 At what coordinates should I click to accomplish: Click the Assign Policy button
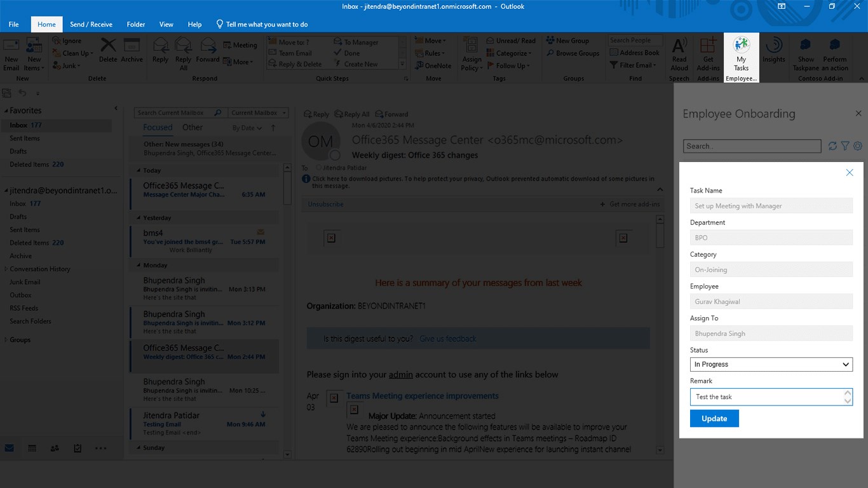coord(471,55)
